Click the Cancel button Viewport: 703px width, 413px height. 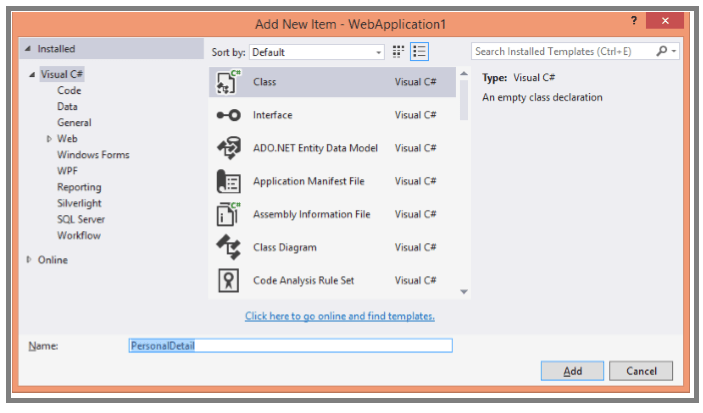[x=641, y=371]
